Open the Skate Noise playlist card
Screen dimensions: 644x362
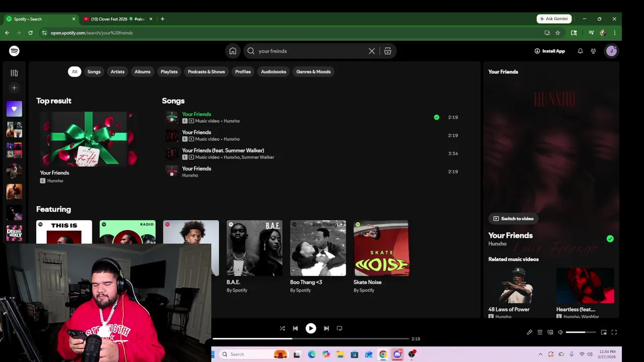[x=381, y=256]
